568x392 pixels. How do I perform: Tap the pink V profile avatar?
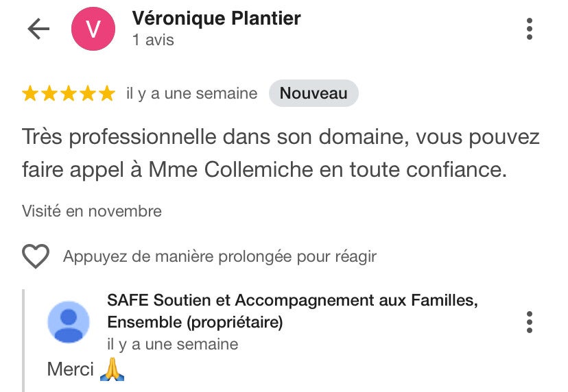coord(93,29)
